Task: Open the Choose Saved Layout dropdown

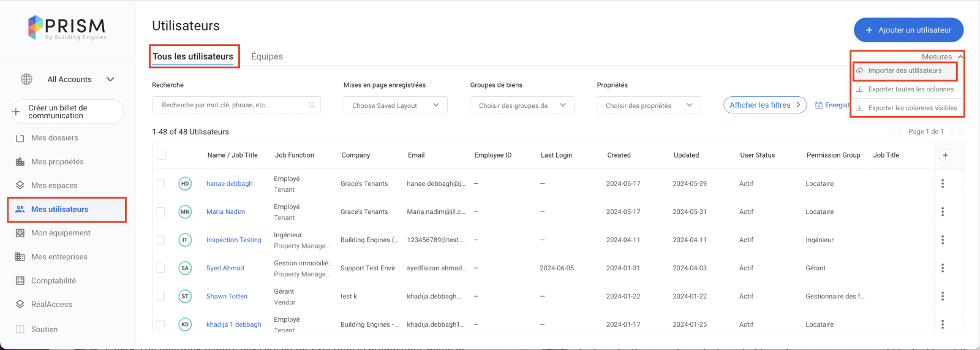Action: click(x=395, y=105)
